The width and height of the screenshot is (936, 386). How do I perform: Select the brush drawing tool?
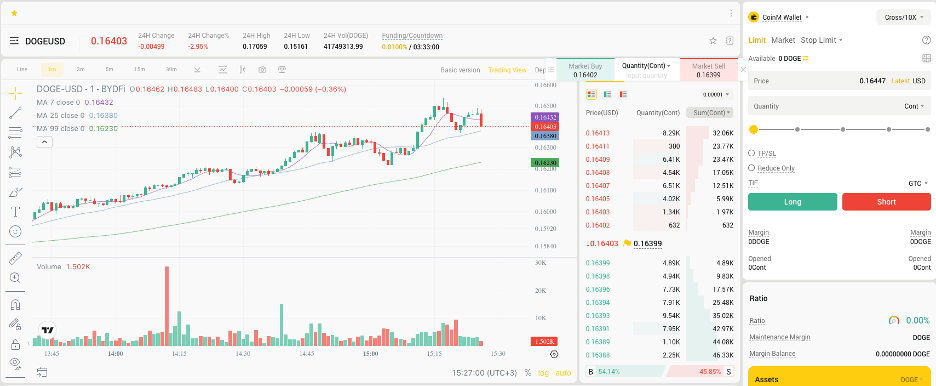pyautogui.click(x=16, y=192)
